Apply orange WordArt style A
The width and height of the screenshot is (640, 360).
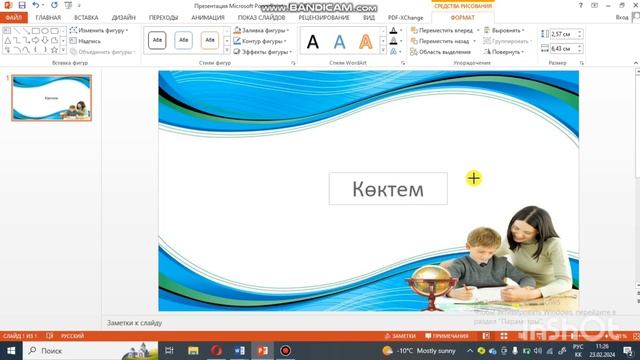point(366,42)
